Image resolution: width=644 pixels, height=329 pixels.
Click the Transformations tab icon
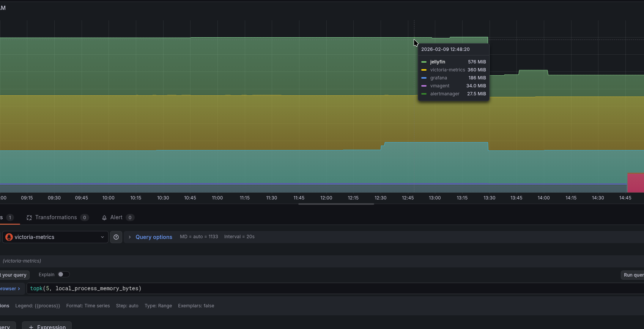tap(29, 218)
